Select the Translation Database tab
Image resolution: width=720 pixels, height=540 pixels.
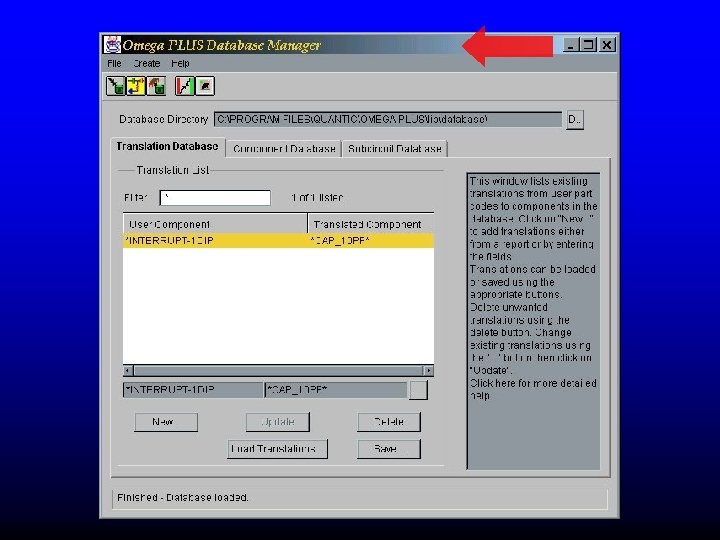tap(168, 146)
